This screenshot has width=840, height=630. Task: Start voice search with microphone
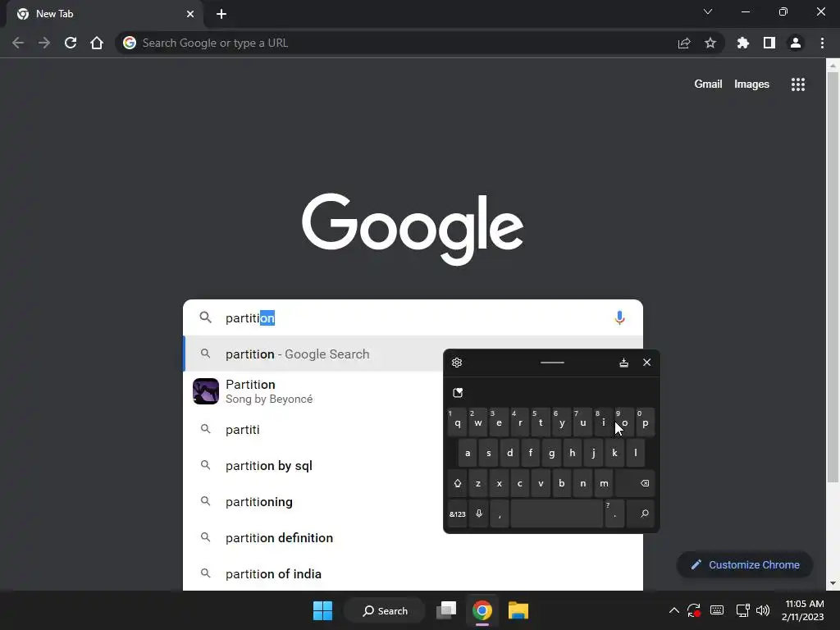pos(619,317)
